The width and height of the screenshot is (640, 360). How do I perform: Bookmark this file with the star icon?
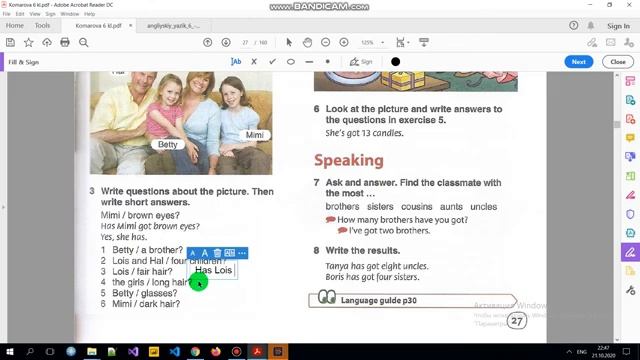click(29, 42)
